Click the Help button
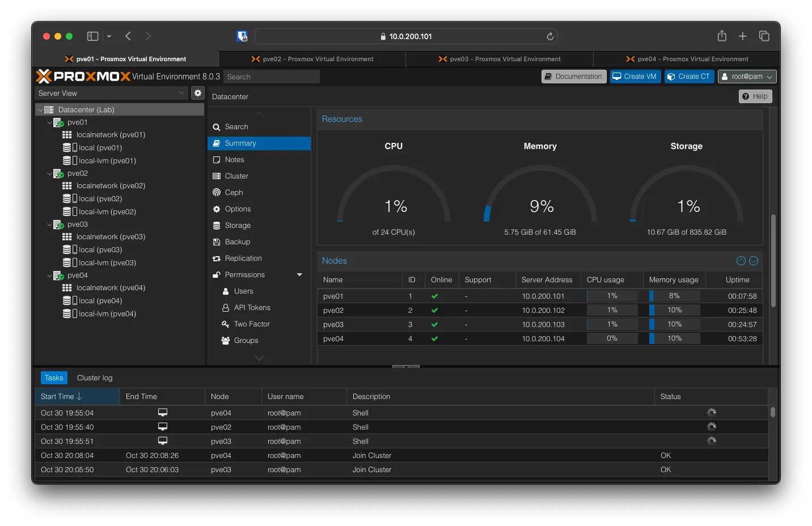This screenshot has height=526, width=812. click(755, 96)
